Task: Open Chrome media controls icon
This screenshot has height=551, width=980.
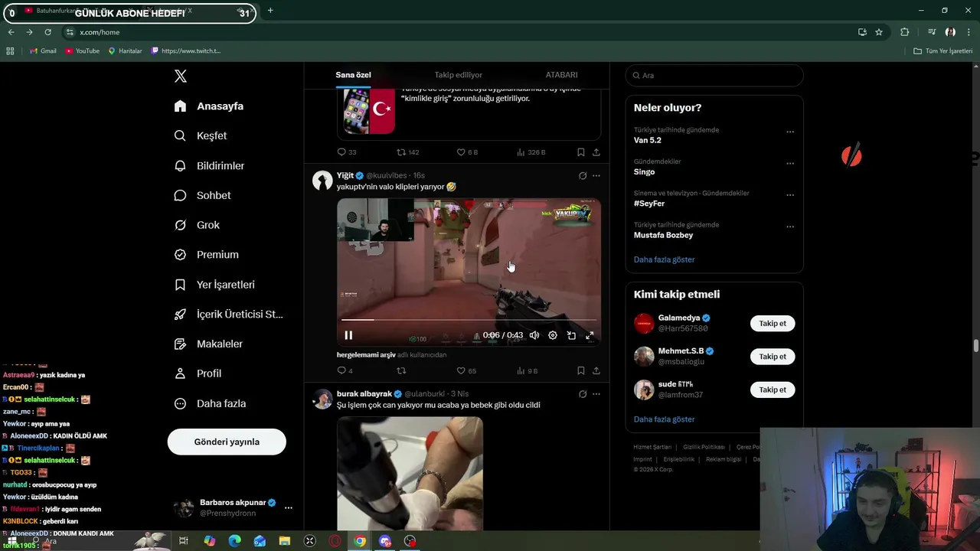Action: 932,32
